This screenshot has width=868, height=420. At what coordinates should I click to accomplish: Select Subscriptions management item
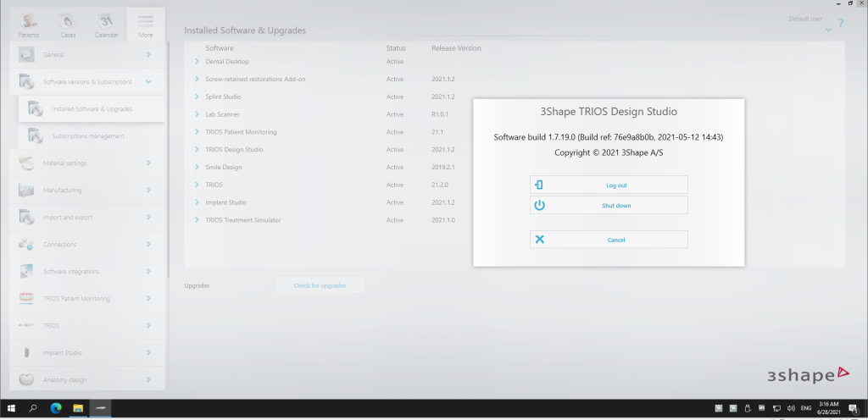tap(88, 135)
